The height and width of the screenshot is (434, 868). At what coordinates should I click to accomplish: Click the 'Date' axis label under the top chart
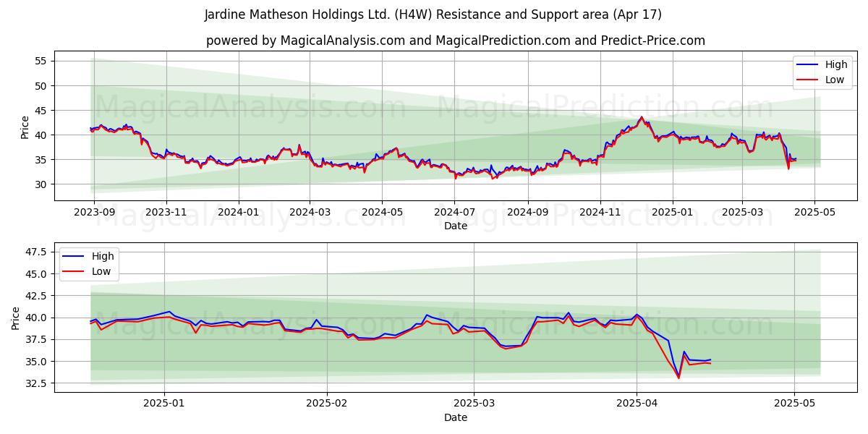[x=456, y=226]
